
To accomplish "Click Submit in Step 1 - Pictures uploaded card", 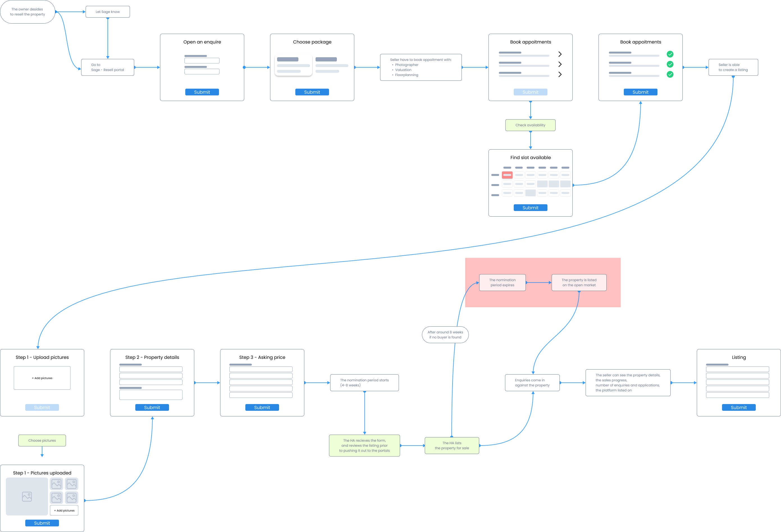I will coord(42,523).
